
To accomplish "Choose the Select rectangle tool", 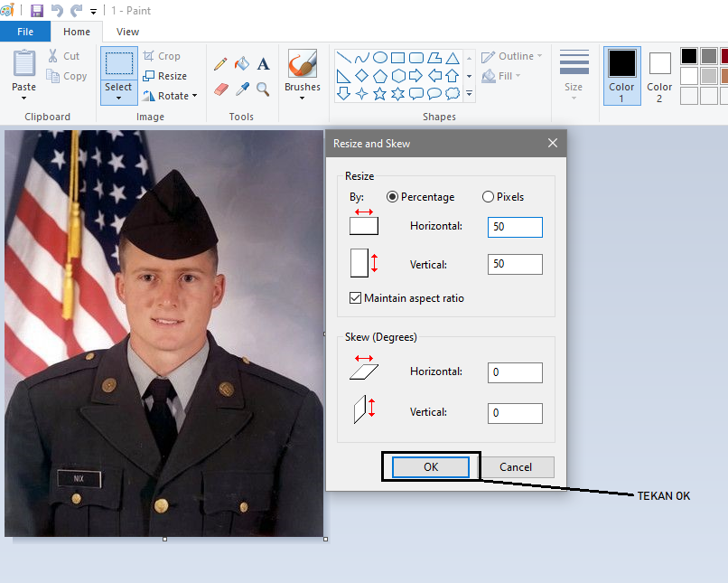I will 119,63.
